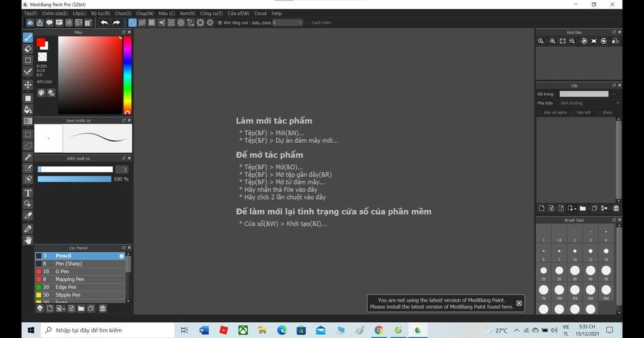Image resolution: width=644 pixels, height=338 pixels.
Task: Select the G Pen brush
Action: [80, 271]
